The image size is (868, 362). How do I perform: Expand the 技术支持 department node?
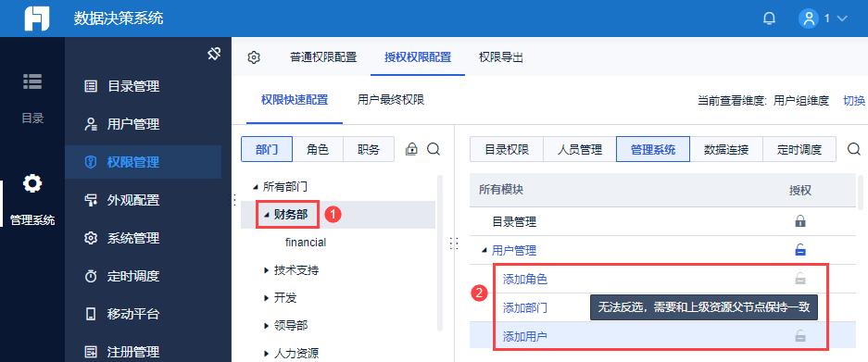[266, 270]
